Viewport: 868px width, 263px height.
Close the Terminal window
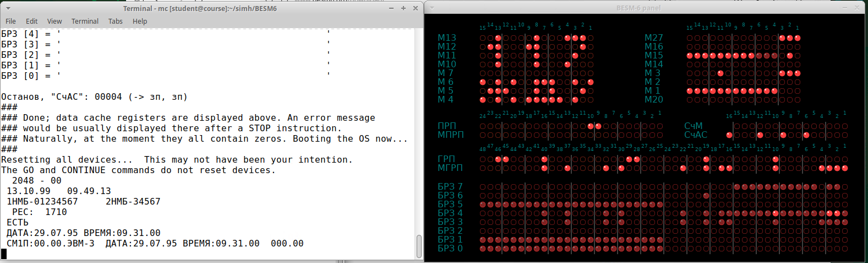click(x=416, y=8)
